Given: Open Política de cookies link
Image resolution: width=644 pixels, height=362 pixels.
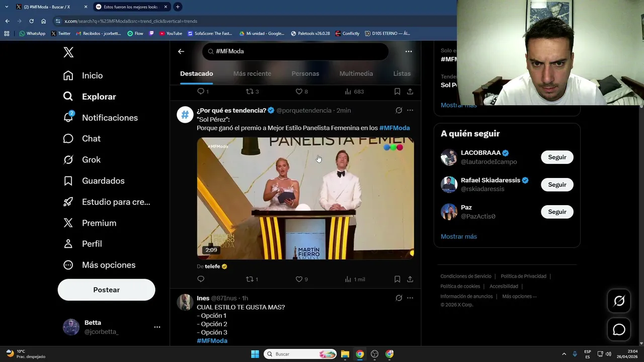Looking at the screenshot, I should (460, 286).
